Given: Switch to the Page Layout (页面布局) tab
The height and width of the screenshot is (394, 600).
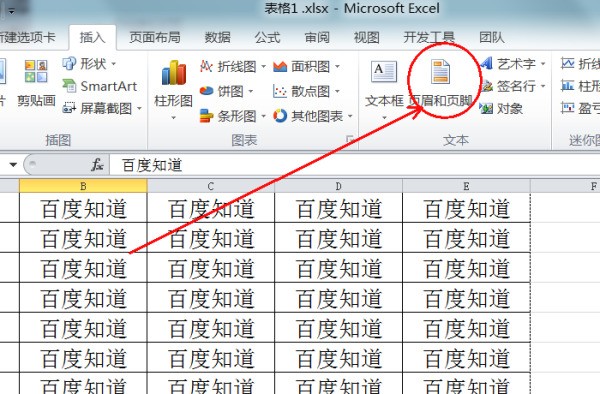Looking at the screenshot, I should point(155,37).
